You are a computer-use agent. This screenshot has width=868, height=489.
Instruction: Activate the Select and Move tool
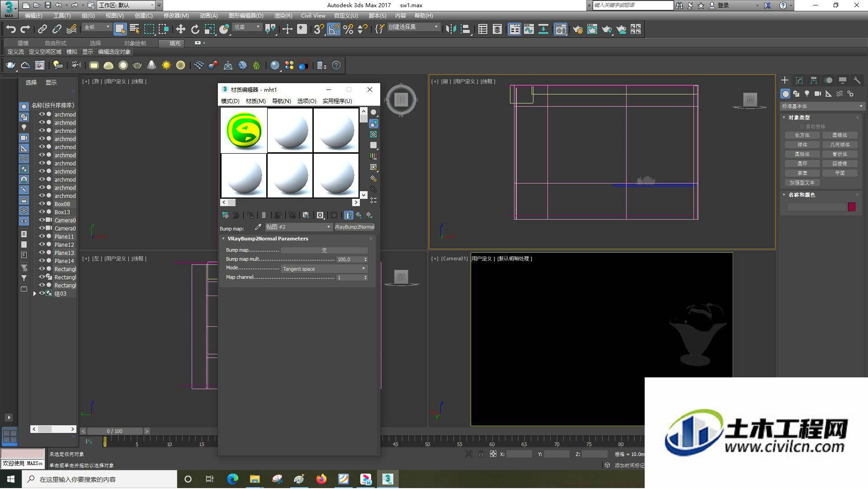[180, 29]
